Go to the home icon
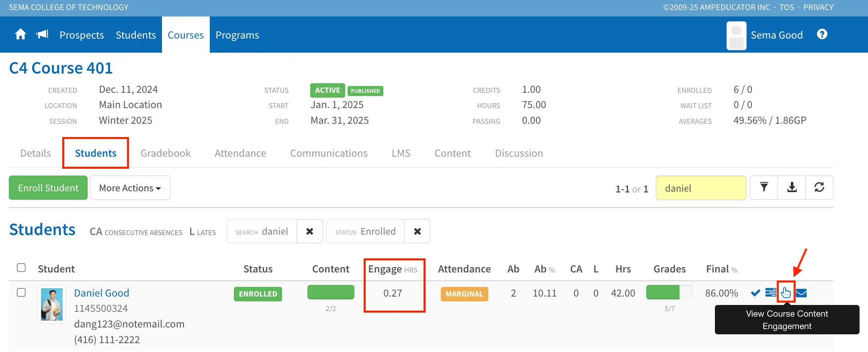This screenshot has height=352, width=868. pyautogui.click(x=20, y=35)
